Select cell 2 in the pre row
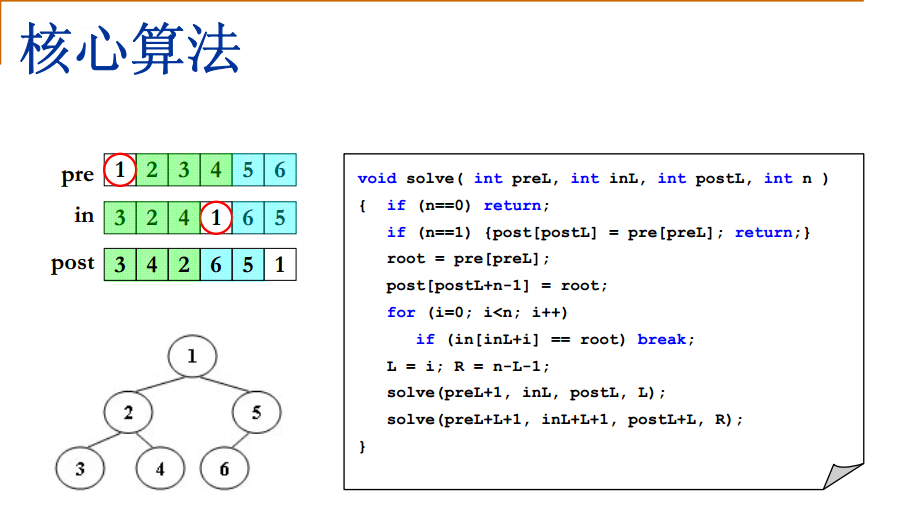This screenshot has height=532, width=909. [x=152, y=170]
